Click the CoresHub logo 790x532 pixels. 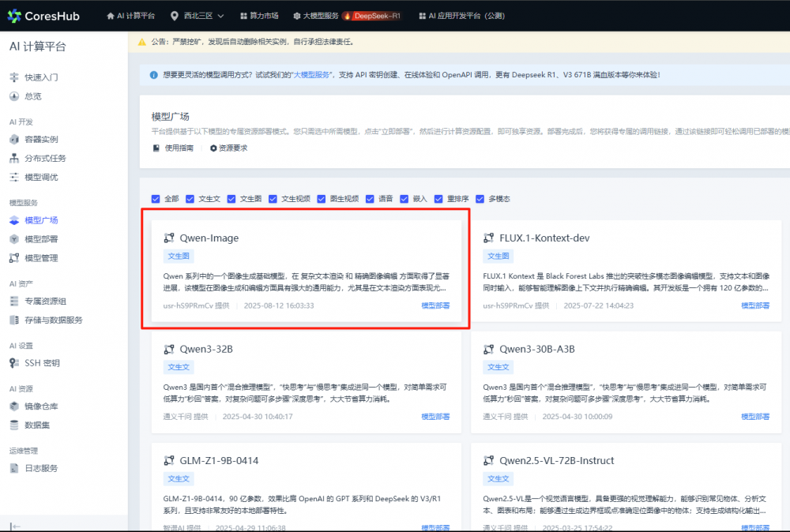tap(43, 16)
